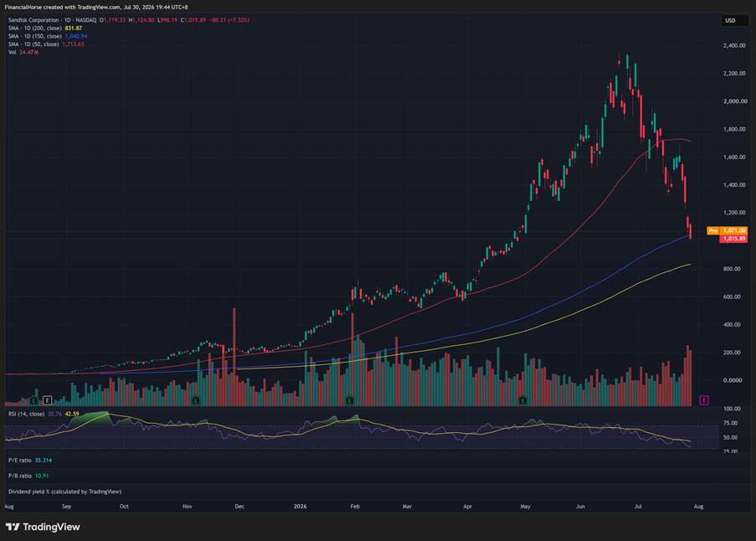Click the Dividend yield % indicator label
The width and height of the screenshot is (756, 541).
tap(64, 492)
